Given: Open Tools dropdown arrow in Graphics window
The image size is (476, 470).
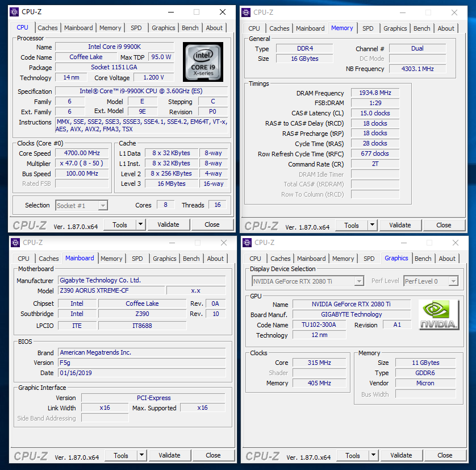Looking at the screenshot, I should click(373, 455).
